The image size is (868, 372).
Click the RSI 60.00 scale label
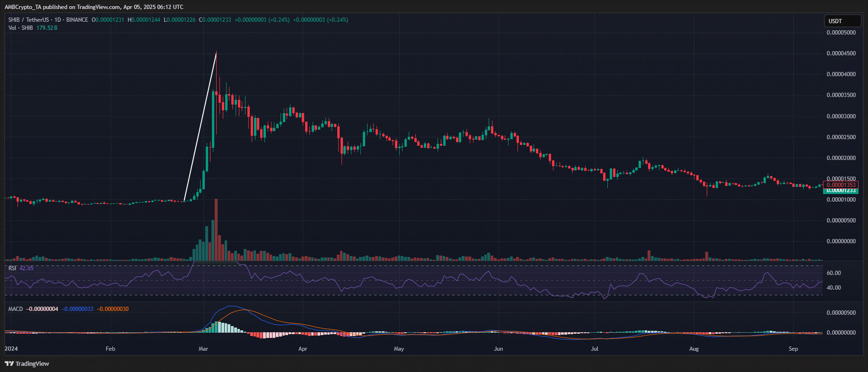click(x=833, y=273)
